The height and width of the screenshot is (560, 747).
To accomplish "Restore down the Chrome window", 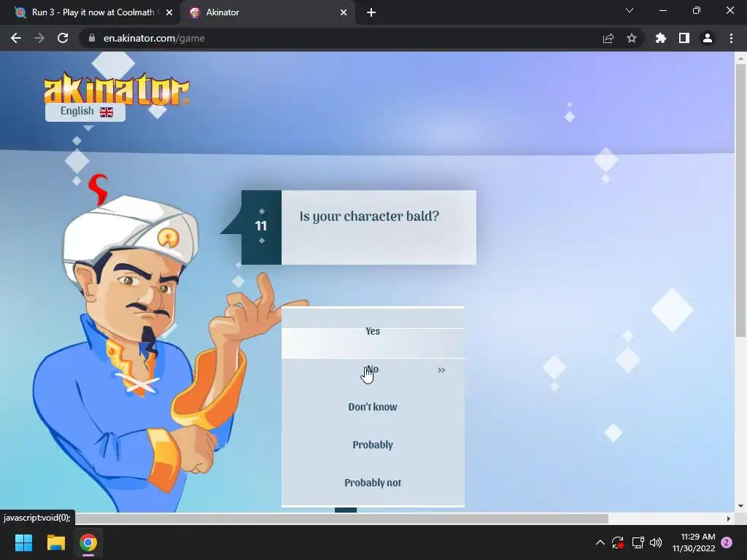I will [697, 10].
